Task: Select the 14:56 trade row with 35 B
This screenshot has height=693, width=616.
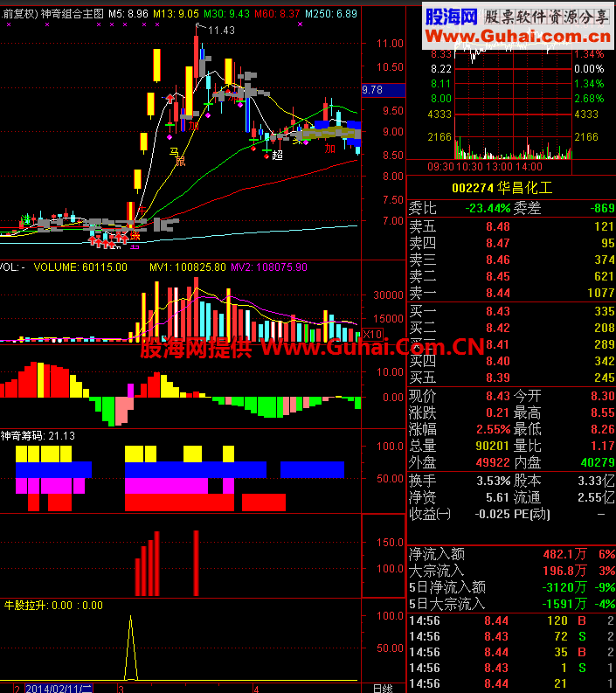Action: 512,652
